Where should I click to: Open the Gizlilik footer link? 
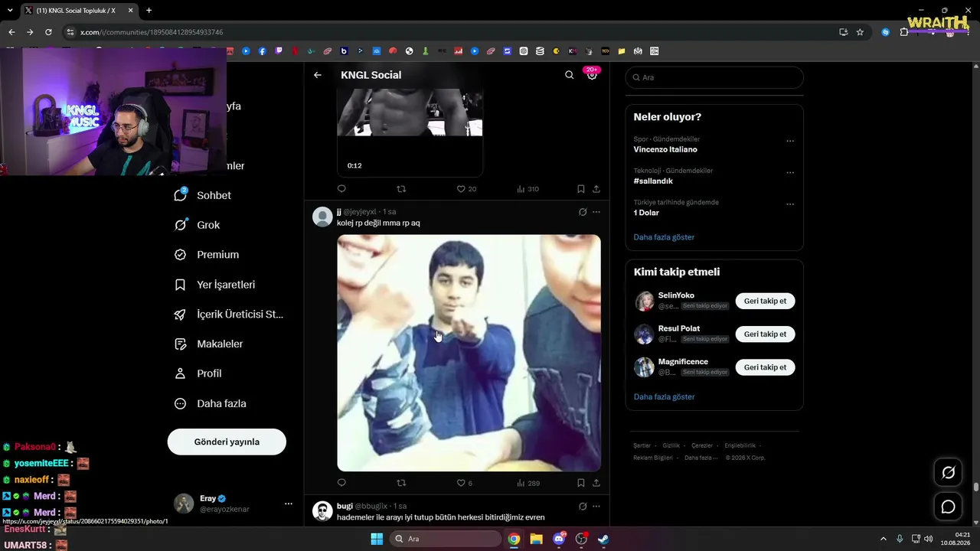click(671, 445)
